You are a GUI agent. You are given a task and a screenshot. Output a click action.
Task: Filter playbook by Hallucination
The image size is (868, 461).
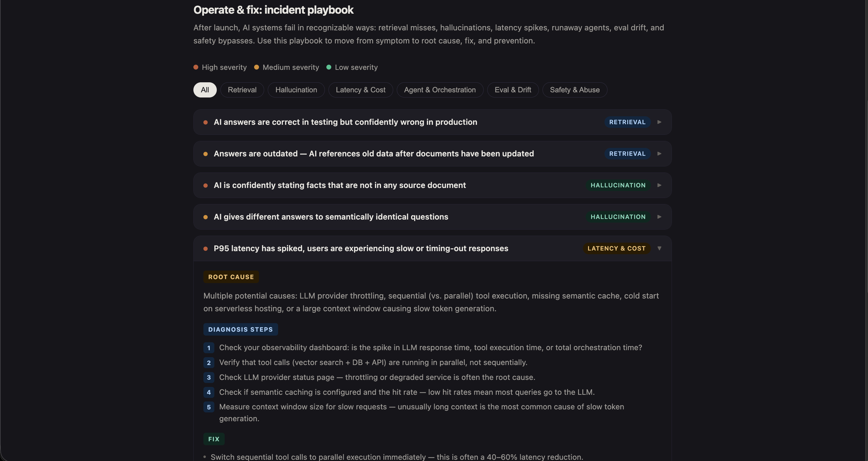click(296, 90)
